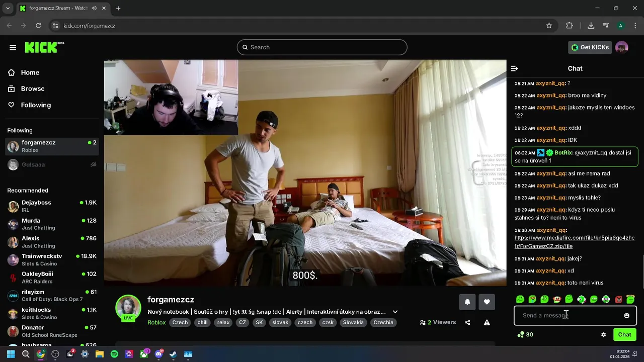Report stream with warning icon
The width and height of the screenshot is (644, 362).
pyautogui.click(x=487, y=322)
